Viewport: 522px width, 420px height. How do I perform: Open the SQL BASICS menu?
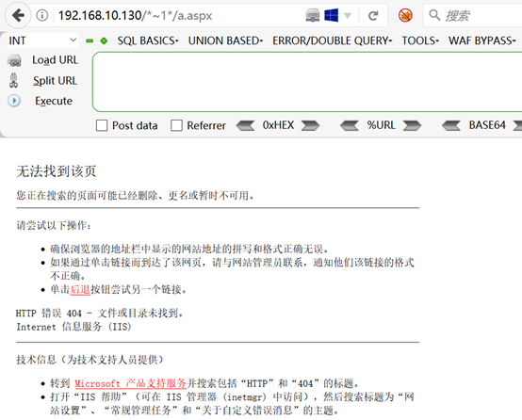coord(148,40)
